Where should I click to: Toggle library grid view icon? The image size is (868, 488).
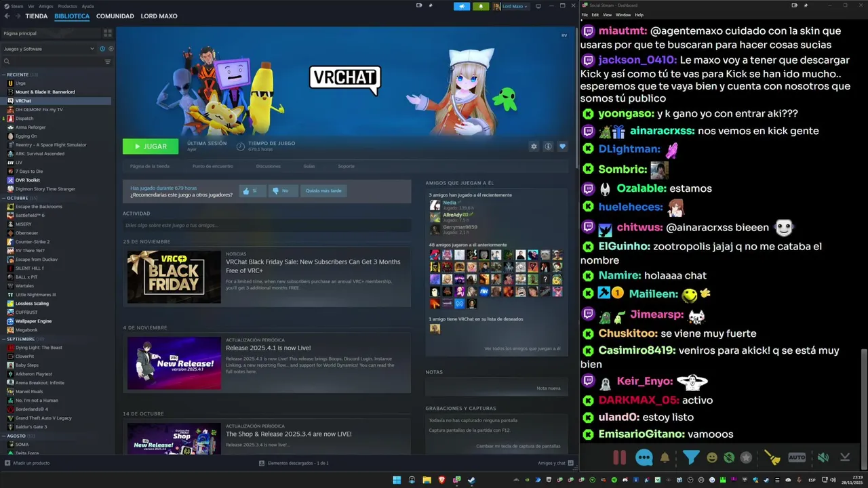(x=107, y=33)
